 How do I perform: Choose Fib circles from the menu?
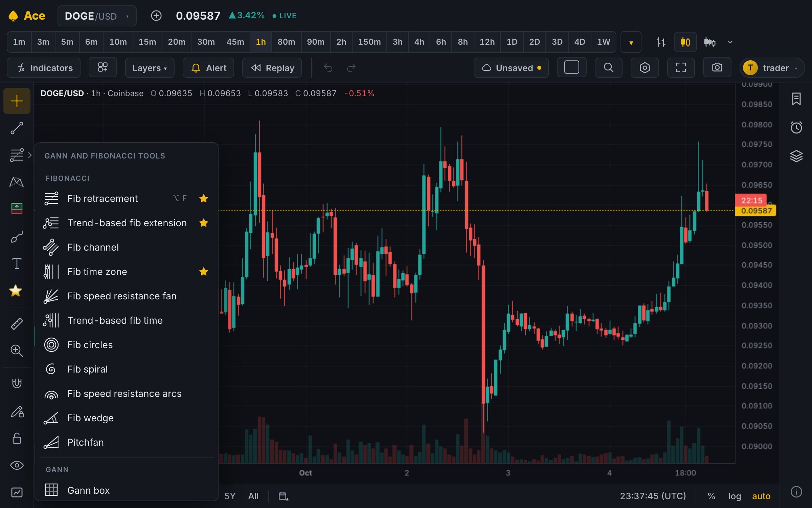click(x=127, y=345)
